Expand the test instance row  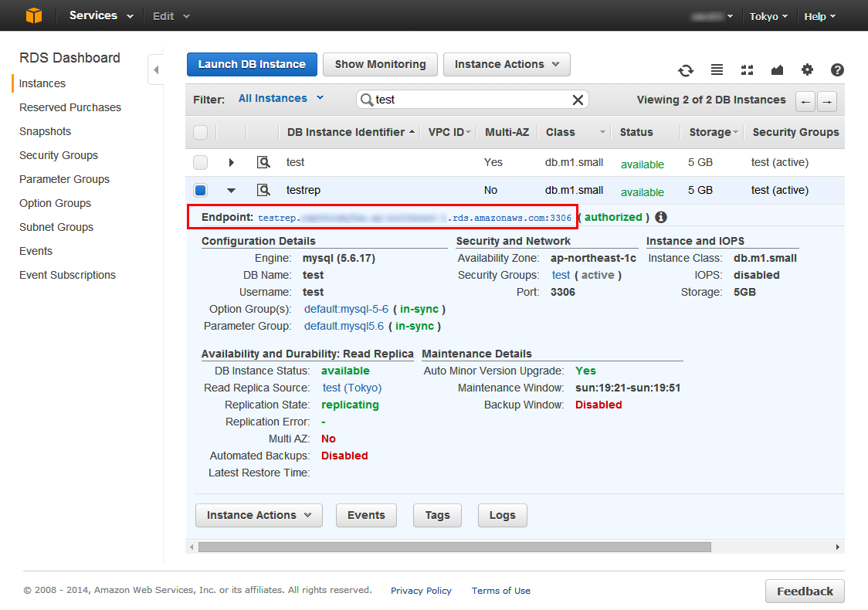[232, 162]
